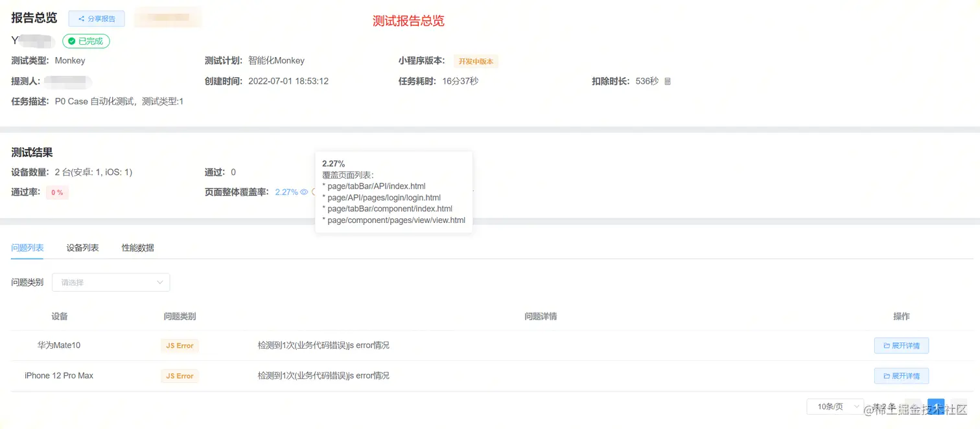Switch to the 性能数据 tab

(x=138, y=248)
